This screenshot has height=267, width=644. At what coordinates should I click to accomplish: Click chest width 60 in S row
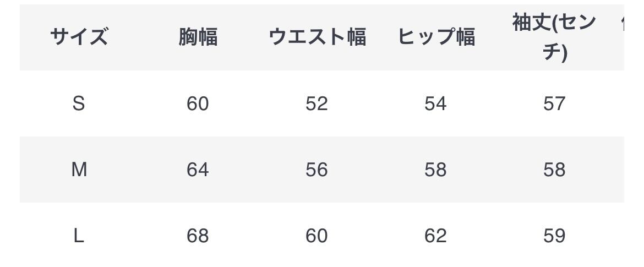[198, 103]
